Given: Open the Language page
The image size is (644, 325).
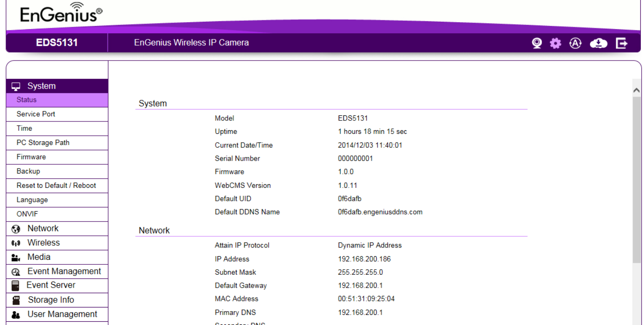Looking at the screenshot, I should (x=57, y=200).
